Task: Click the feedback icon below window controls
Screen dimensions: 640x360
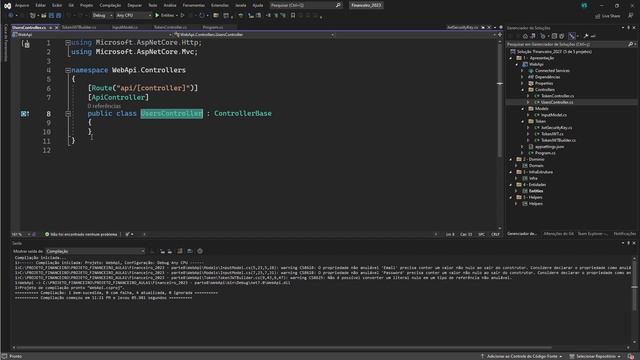Action: [x=631, y=16]
